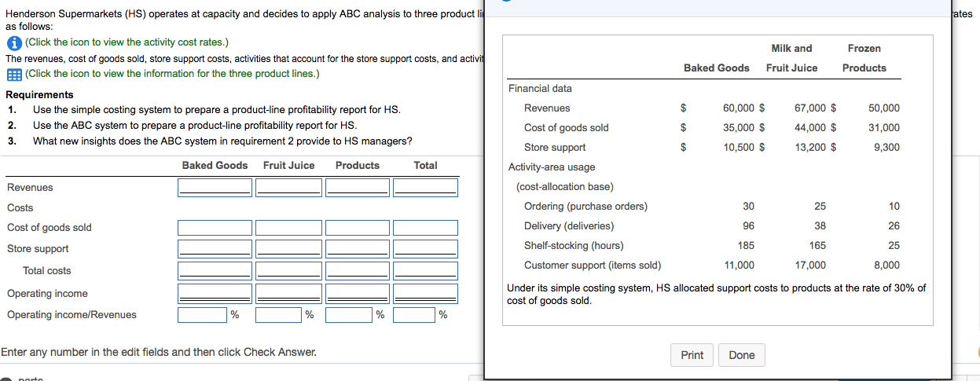Select the Cost of goods sold Total field

(425, 228)
